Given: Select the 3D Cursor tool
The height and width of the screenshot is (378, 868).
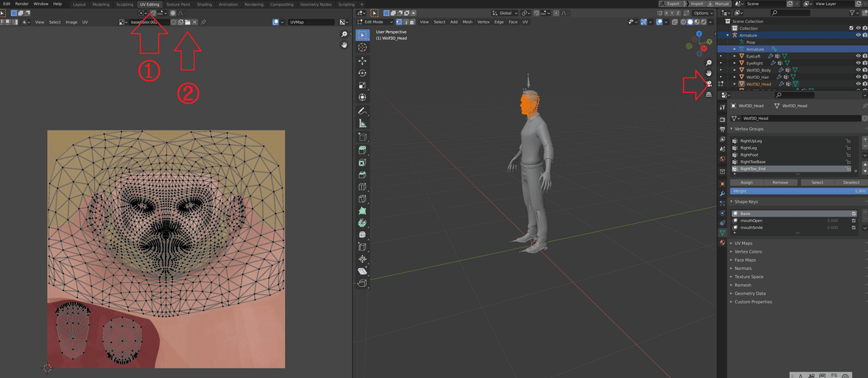Looking at the screenshot, I should coord(362,47).
